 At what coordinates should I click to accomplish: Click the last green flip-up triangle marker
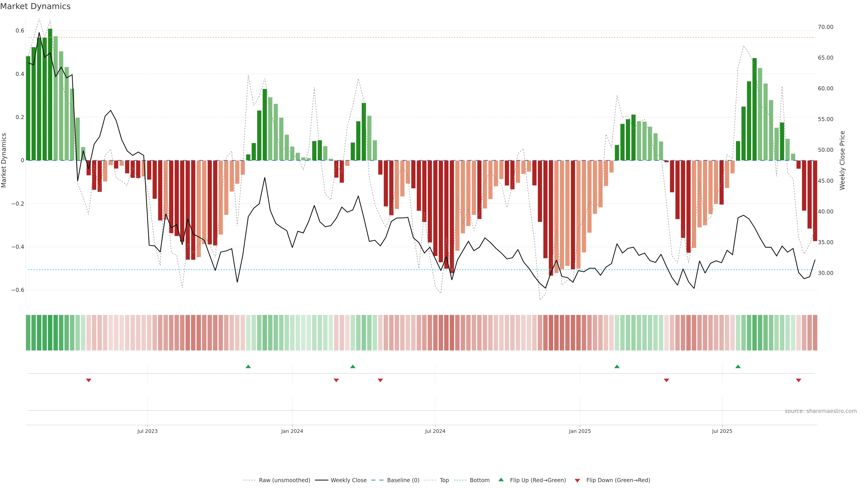coord(738,366)
